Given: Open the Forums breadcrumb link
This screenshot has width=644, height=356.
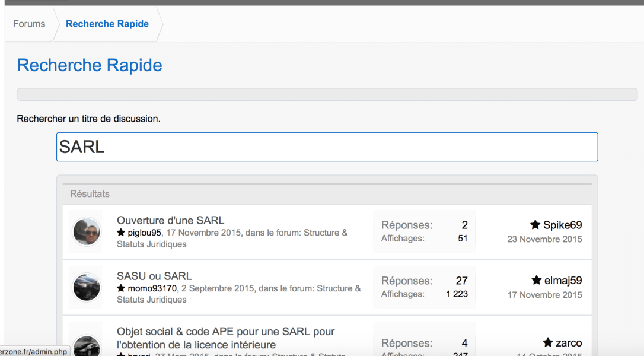Looking at the screenshot, I should pos(29,24).
